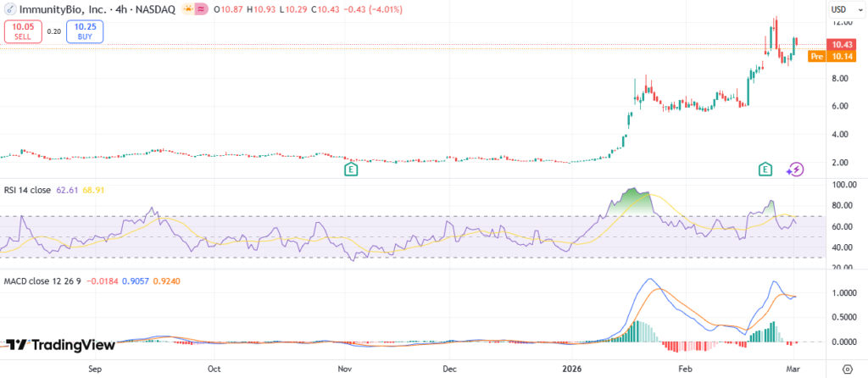The image size is (868, 378).
Task: Open the November earnings E marker
Action: [349, 170]
